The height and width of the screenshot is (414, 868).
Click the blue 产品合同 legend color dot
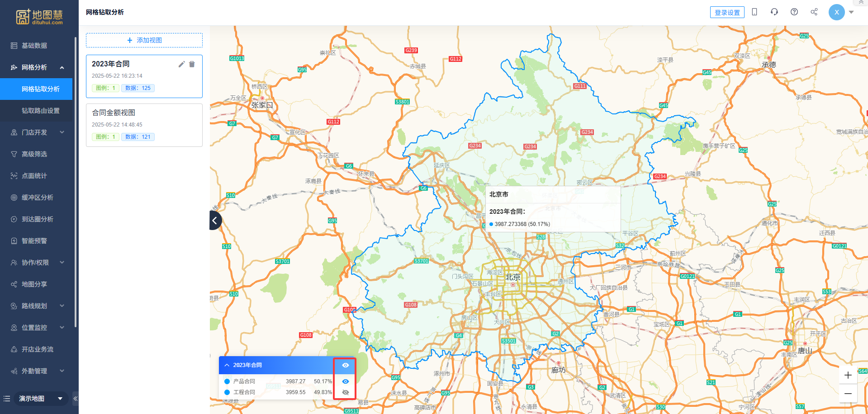(x=227, y=381)
